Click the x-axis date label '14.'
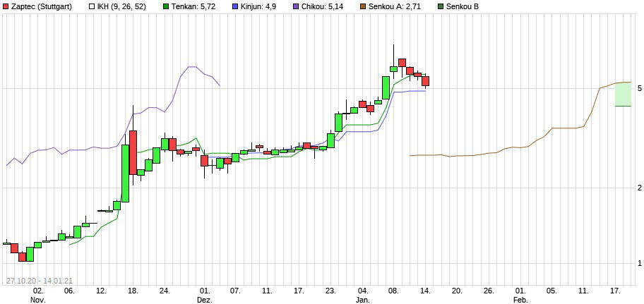Image resolution: width=644 pixels, height=304 pixels. tap(426, 291)
